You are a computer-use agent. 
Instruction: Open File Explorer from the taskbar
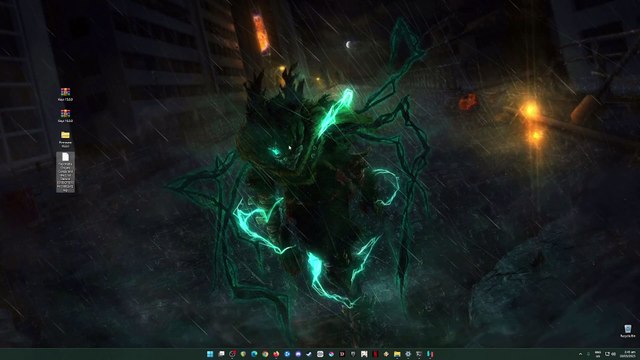(397, 354)
